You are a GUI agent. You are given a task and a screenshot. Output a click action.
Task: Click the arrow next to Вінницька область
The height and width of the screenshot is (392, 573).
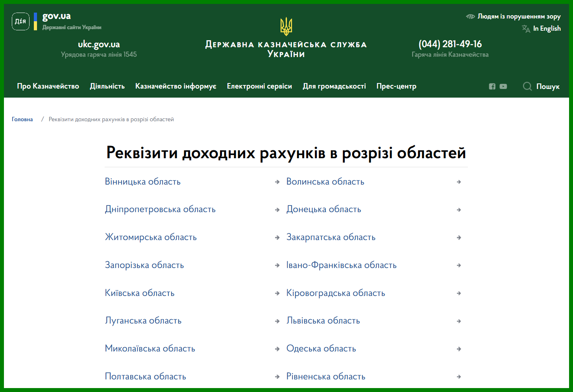277,182
